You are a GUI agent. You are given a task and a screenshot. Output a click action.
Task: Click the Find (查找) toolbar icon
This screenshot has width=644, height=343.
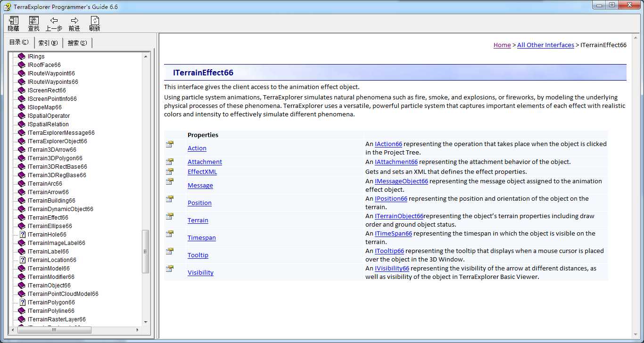tap(34, 21)
